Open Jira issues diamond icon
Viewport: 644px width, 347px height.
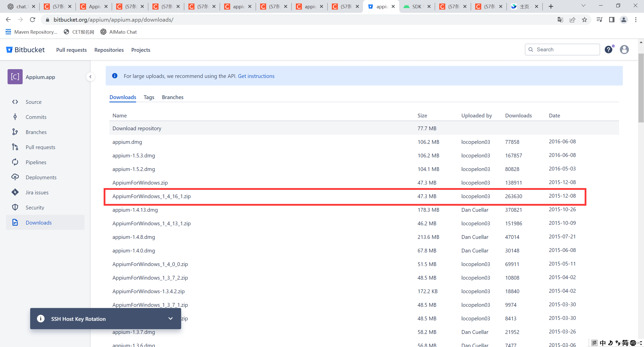coord(15,192)
